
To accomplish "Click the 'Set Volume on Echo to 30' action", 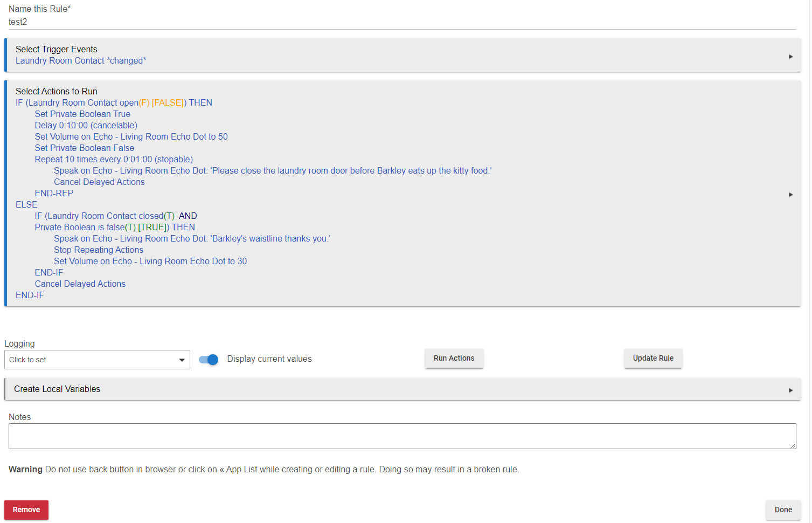I will 150,261.
